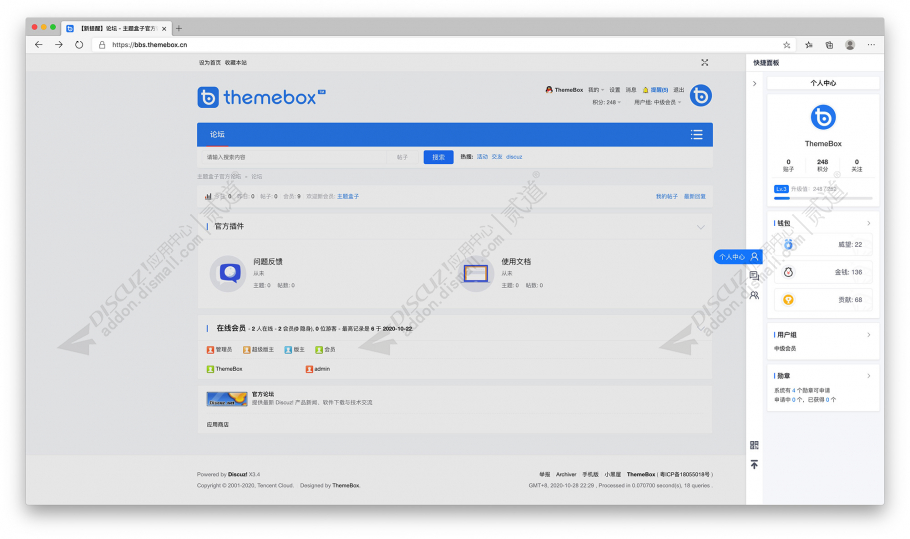Open the browser profile avatar

(850, 45)
